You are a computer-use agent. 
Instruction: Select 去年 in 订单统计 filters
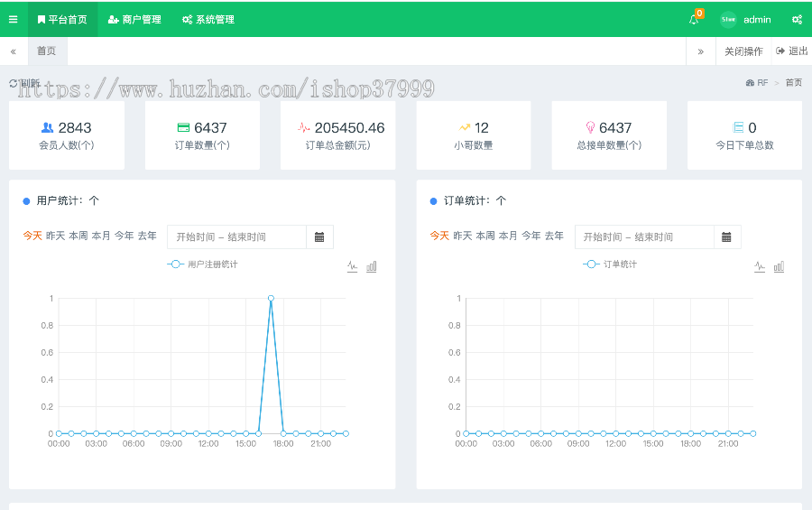(554, 236)
